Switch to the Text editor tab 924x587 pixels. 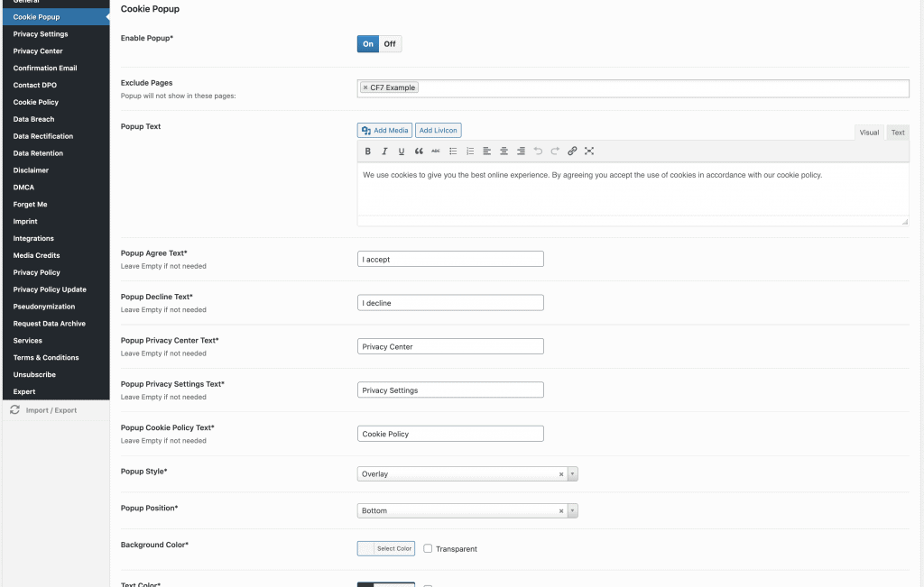click(x=897, y=132)
